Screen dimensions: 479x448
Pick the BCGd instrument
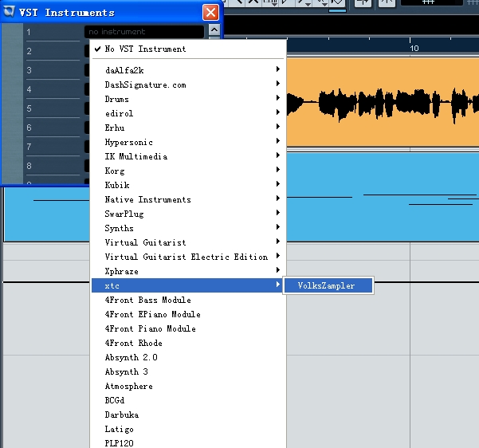click(x=188, y=401)
